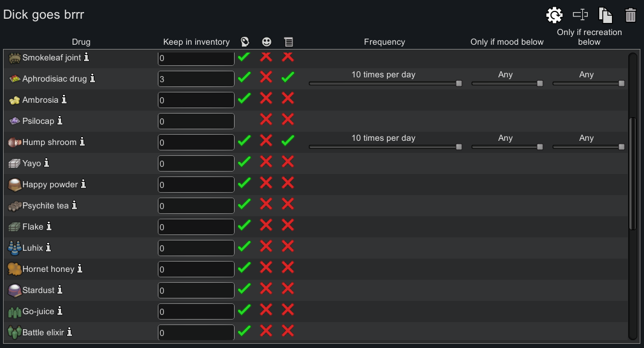
Task: Click the addiction column header icon
Action: coord(245,42)
